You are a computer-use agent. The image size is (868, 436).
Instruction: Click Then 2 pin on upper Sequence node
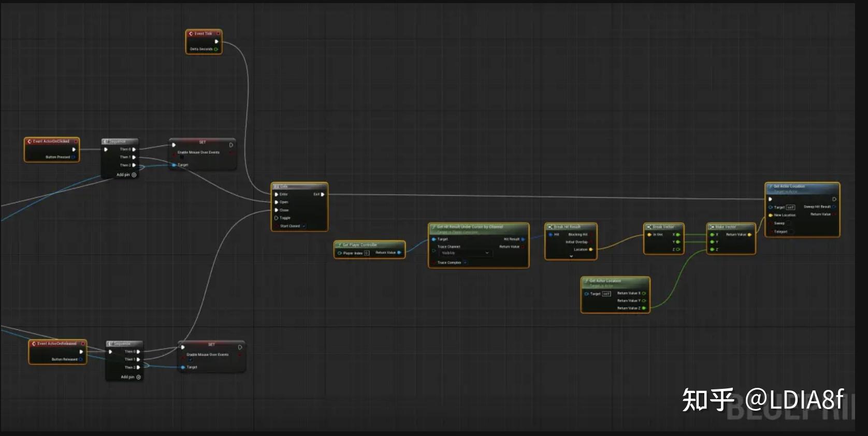click(134, 165)
